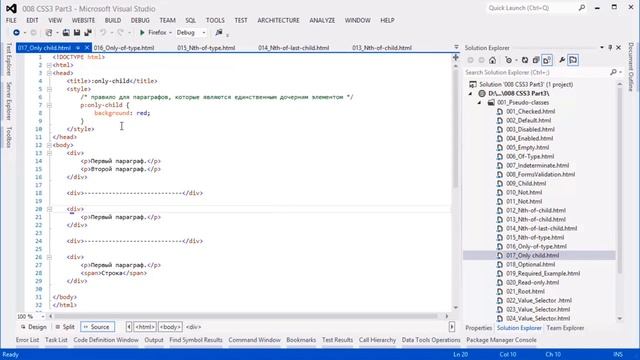Open the Firefox browser dropdown arrow

[170, 32]
